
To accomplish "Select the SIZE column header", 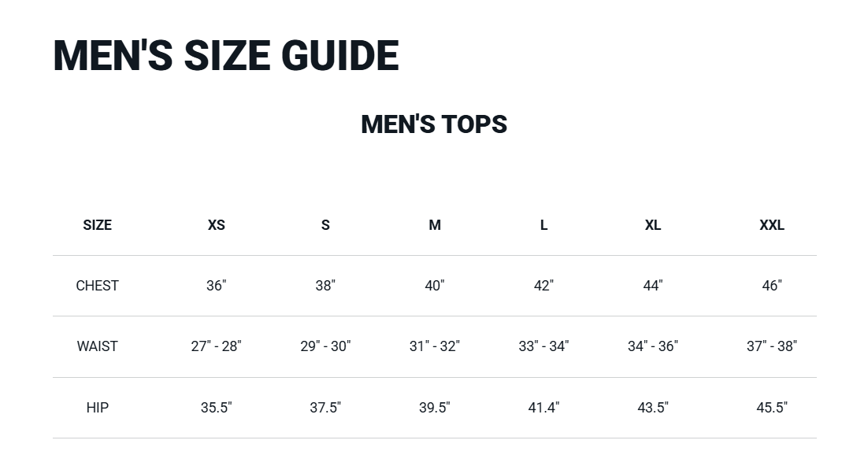I will [98, 225].
